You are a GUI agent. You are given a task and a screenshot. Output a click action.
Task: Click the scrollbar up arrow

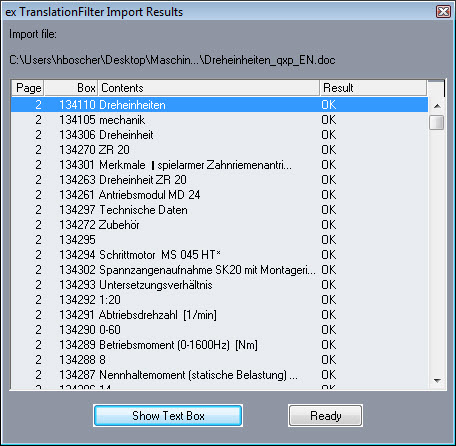coord(437,106)
